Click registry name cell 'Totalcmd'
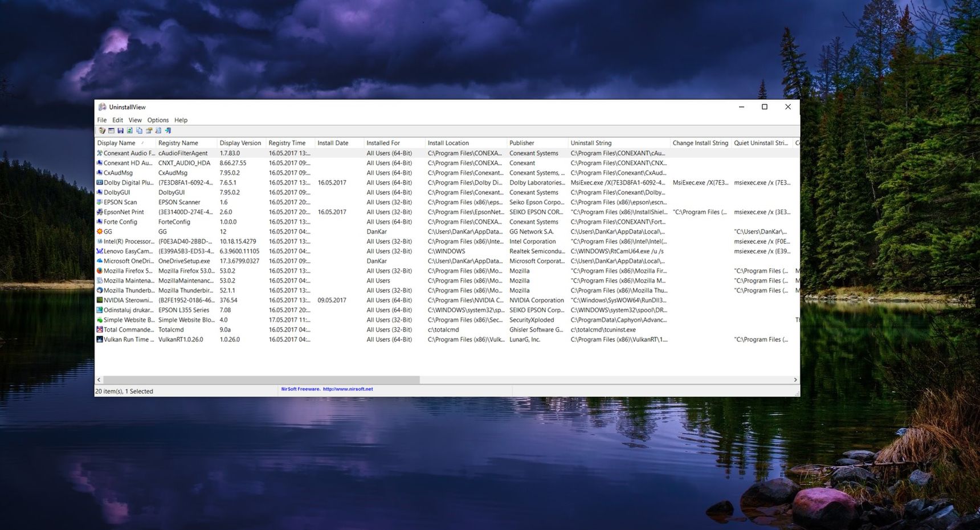This screenshot has height=530, width=980. [x=171, y=329]
